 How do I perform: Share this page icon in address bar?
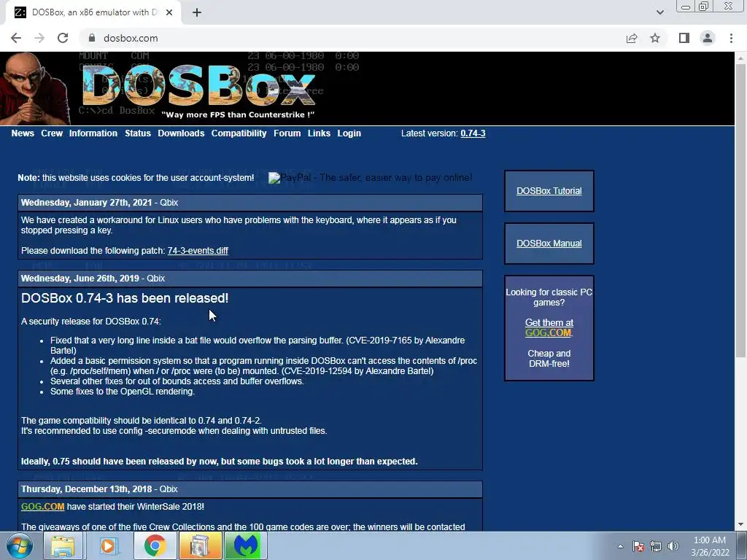click(632, 38)
